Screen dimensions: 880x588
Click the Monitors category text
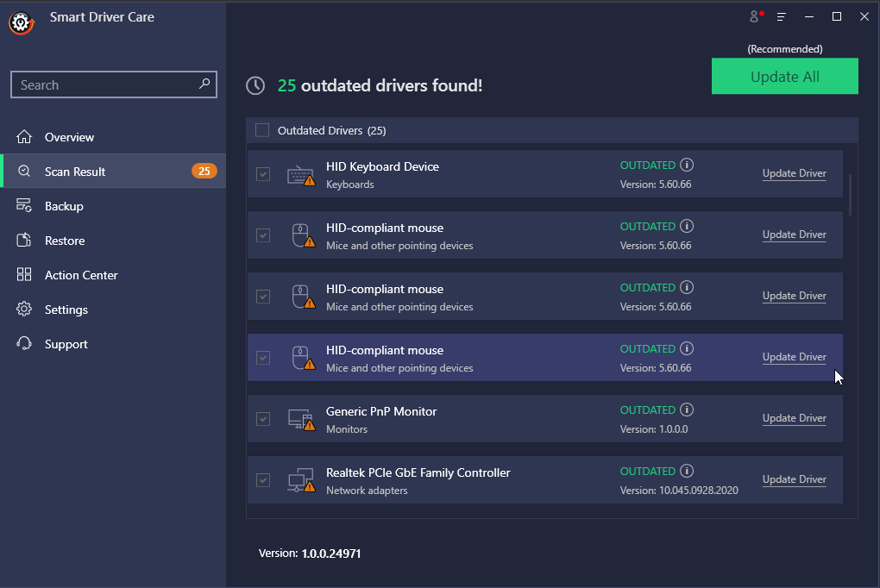(x=346, y=429)
